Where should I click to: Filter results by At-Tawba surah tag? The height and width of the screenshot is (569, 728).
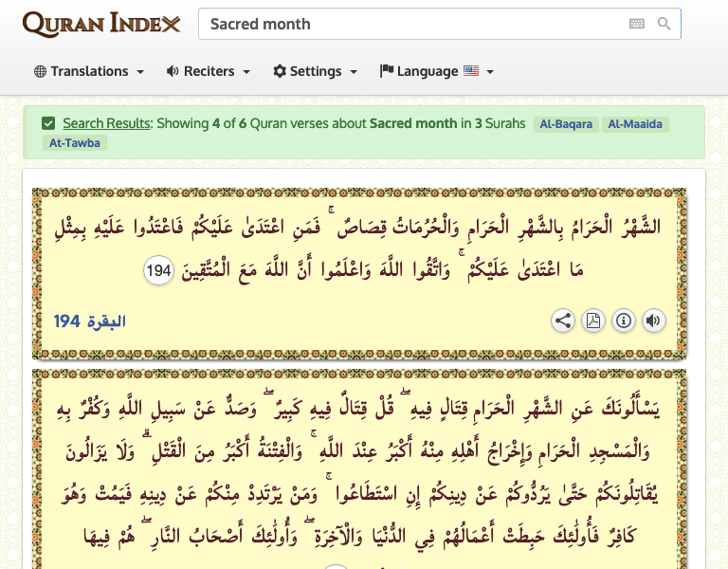point(74,142)
